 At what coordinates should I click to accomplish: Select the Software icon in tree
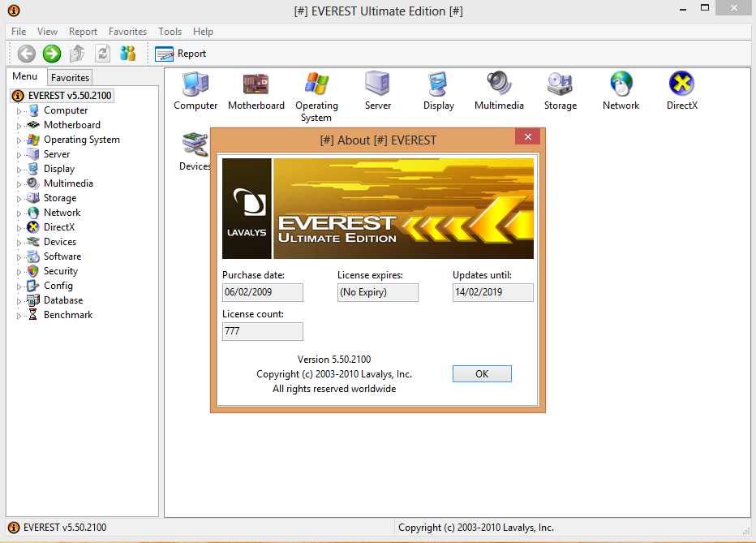pyautogui.click(x=33, y=256)
